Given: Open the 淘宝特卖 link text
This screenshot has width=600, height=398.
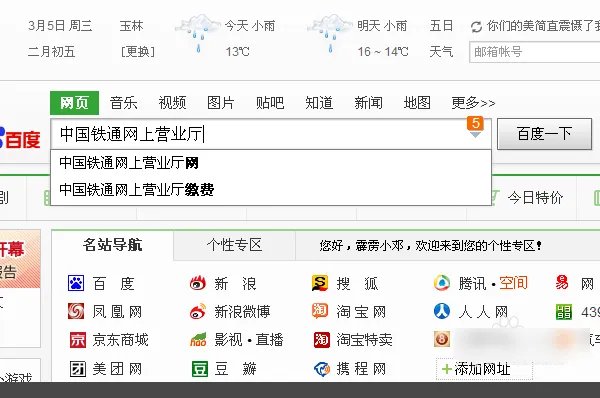Looking at the screenshot, I should 364,339.
